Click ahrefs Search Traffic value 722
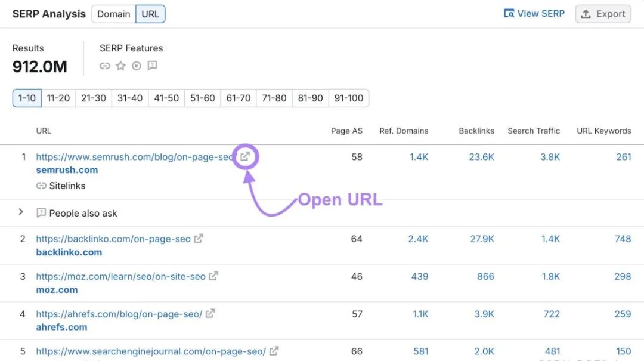 [552, 314]
